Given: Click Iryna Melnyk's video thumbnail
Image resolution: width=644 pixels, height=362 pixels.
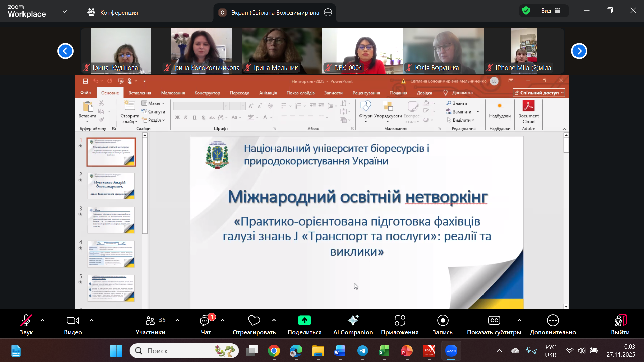Looking at the screenshot, I should [x=282, y=50].
